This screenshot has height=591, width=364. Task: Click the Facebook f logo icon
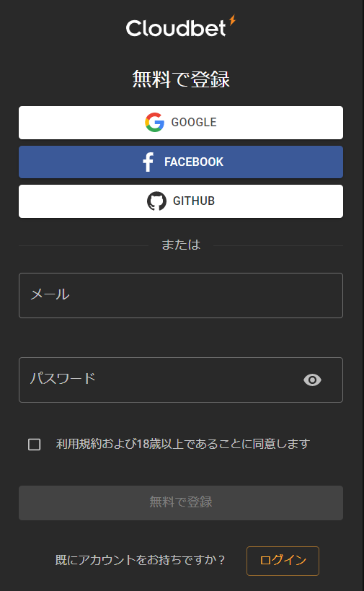[148, 162]
